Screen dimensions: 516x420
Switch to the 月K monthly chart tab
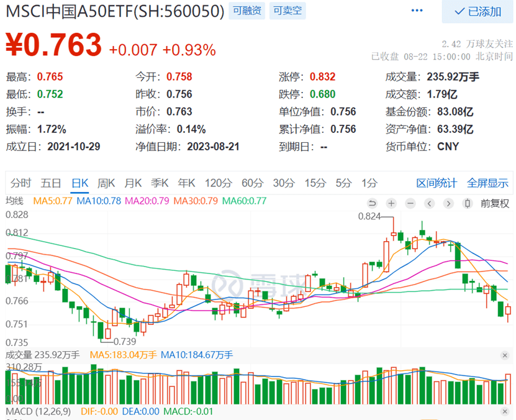133,183
